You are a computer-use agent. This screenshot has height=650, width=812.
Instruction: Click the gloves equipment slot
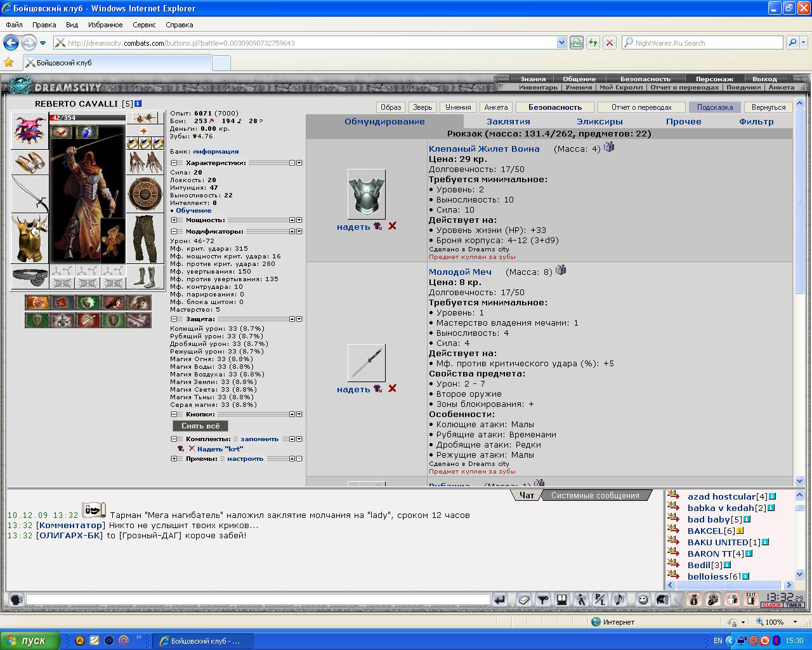(x=145, y=162)
